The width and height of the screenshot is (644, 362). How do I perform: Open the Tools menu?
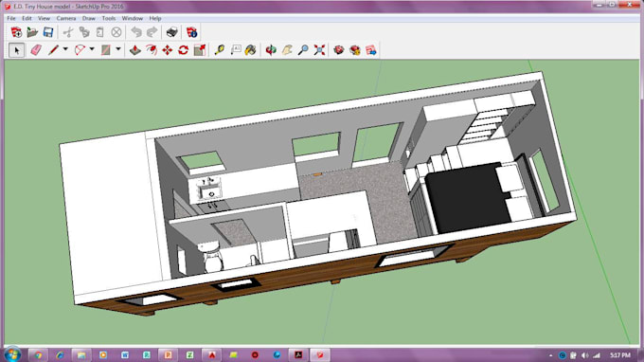(x=109, y=19)
